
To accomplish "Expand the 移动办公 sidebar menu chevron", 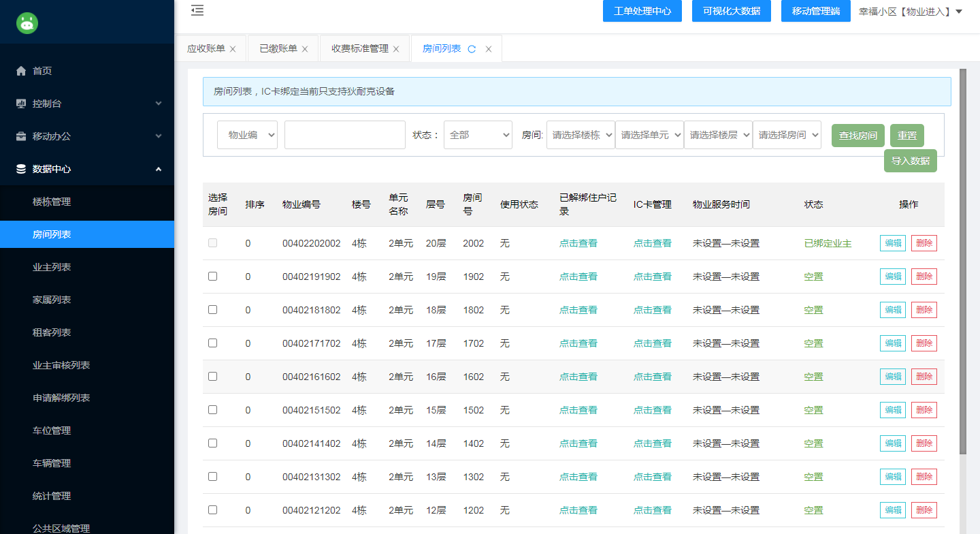I will pos(159,136).
